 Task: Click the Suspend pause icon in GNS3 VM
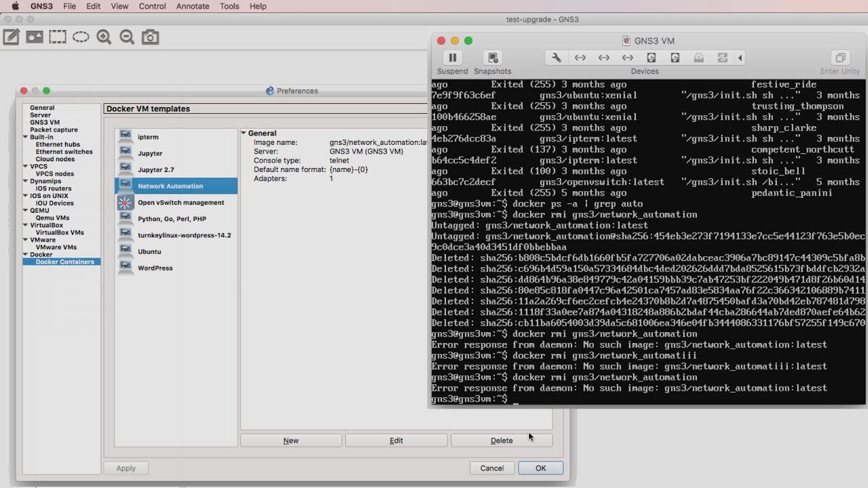[x=452, y=58]
